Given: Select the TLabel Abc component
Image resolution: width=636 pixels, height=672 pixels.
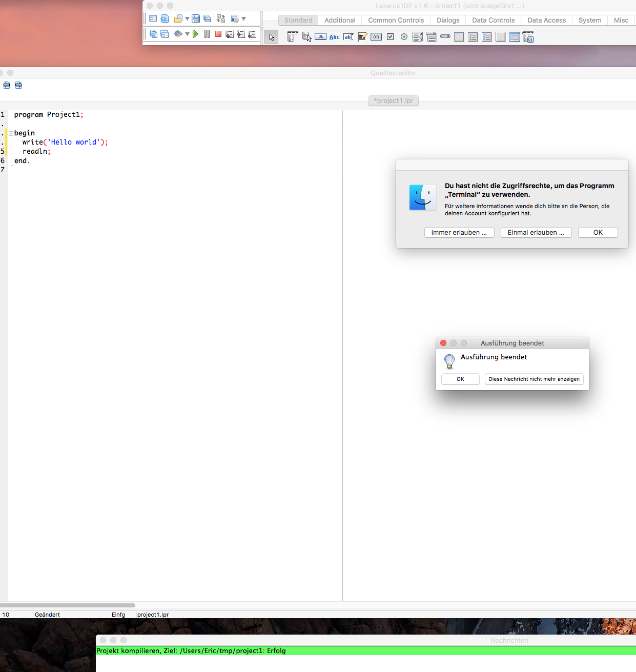Looking at the screenshot, I should coord(334,37).
